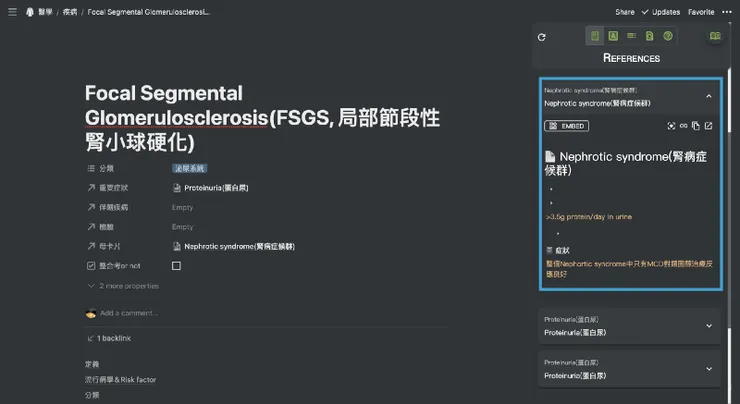The width and height of the screenshot is (740, 404).
Task: Click the REFERENCES panel heading
Action: click(631, 58)
